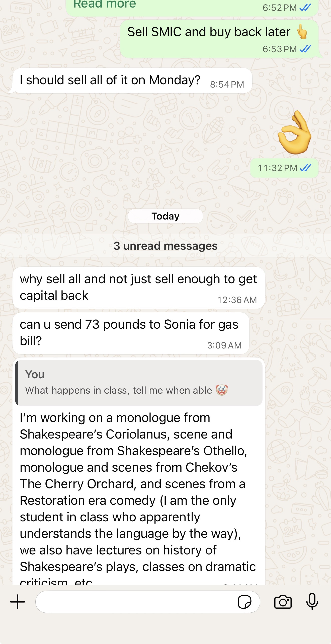The width and height of the screenshot is (331, 644).
Task: Tap the Coriolanus monologue message text
Action: 133,492
